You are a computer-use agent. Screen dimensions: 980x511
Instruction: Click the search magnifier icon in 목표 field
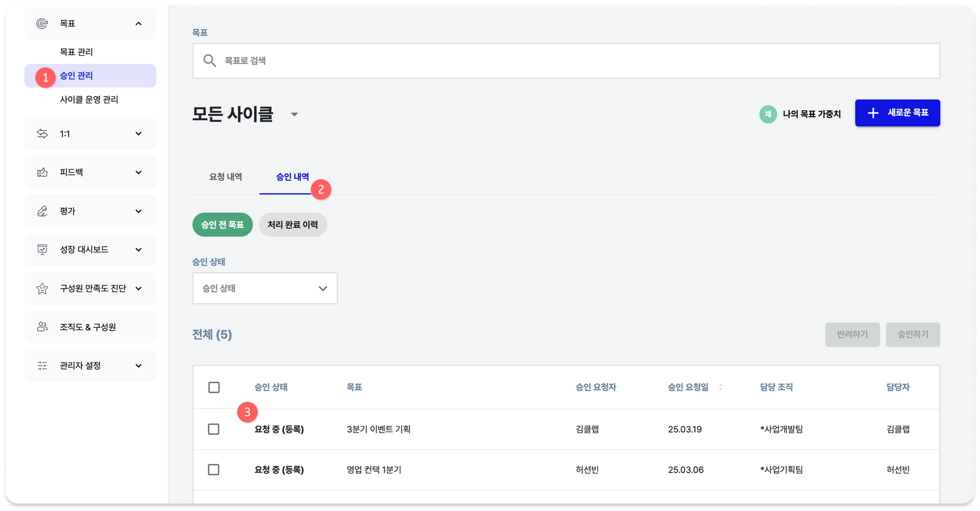[x=210, y=61]
